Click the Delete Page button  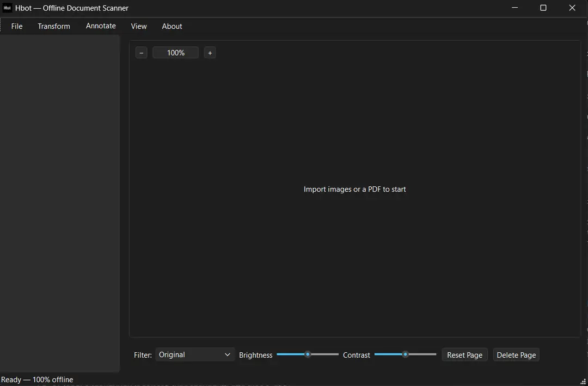516,355
